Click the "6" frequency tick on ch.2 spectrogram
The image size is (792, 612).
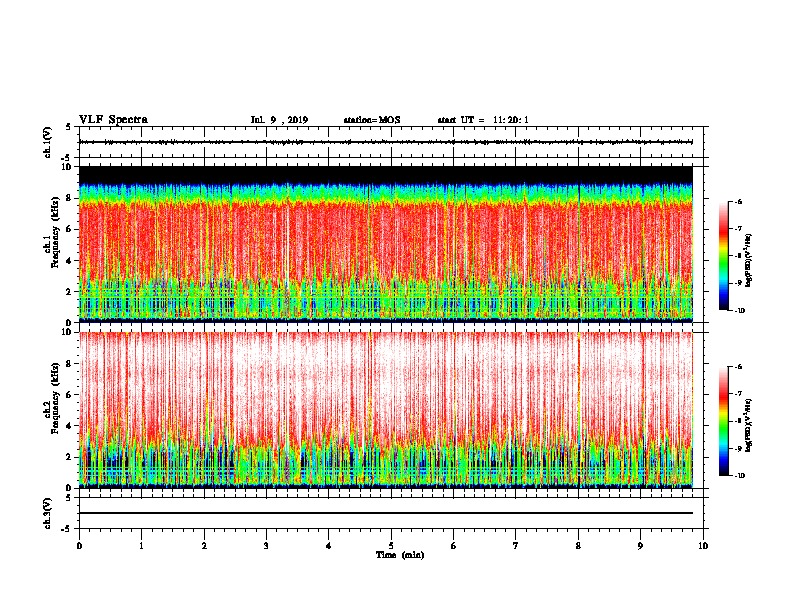click(69, 395)
